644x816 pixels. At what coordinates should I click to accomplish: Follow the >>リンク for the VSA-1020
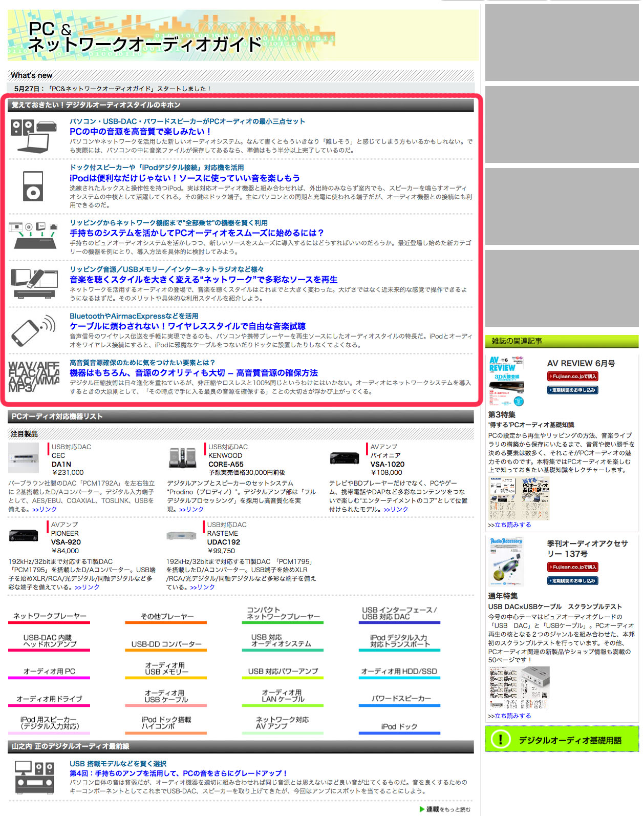coord(396,509)
